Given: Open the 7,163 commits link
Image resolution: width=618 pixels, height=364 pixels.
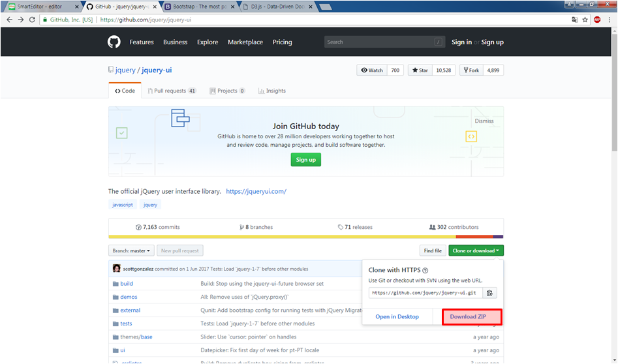Looking at the screenshot, I should tap(158, 227).
